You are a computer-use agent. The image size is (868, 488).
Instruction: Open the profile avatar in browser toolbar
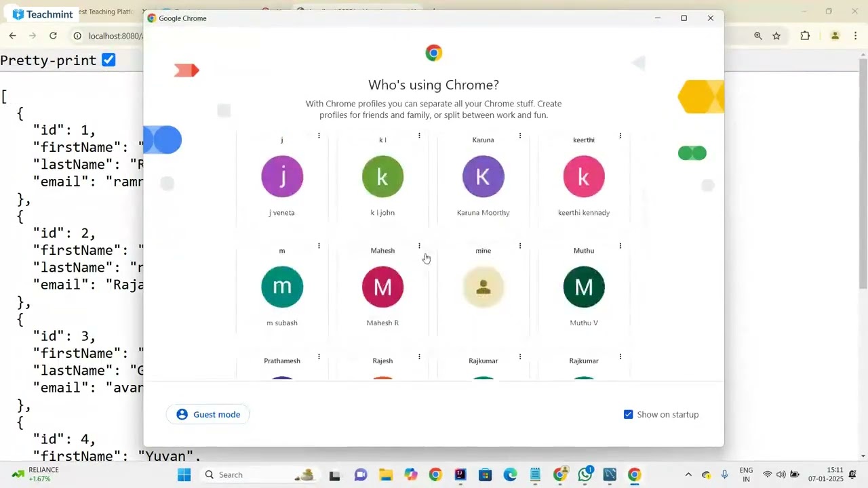click(835, 36)
